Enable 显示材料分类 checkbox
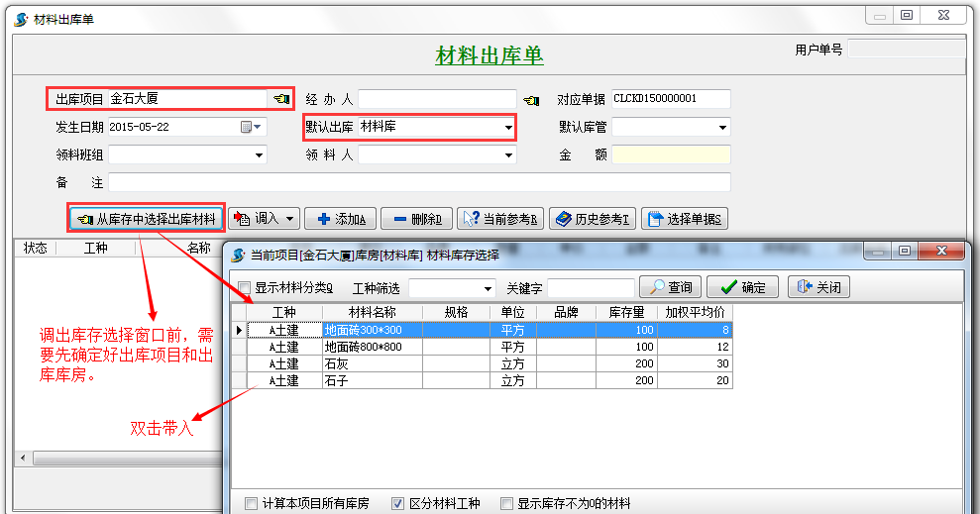Image resolution: width=980 pixels, height=514 pixels. [245, 288]
